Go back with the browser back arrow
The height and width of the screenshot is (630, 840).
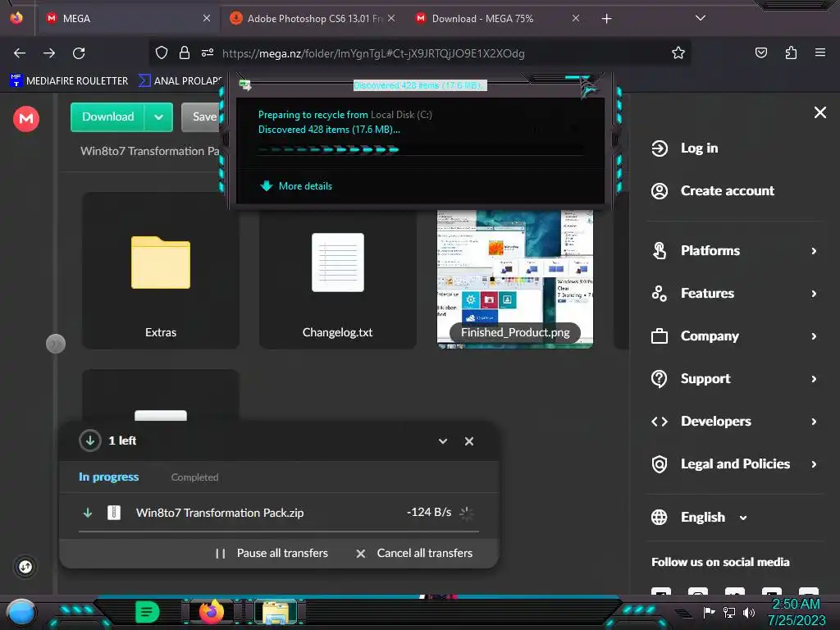20,53
